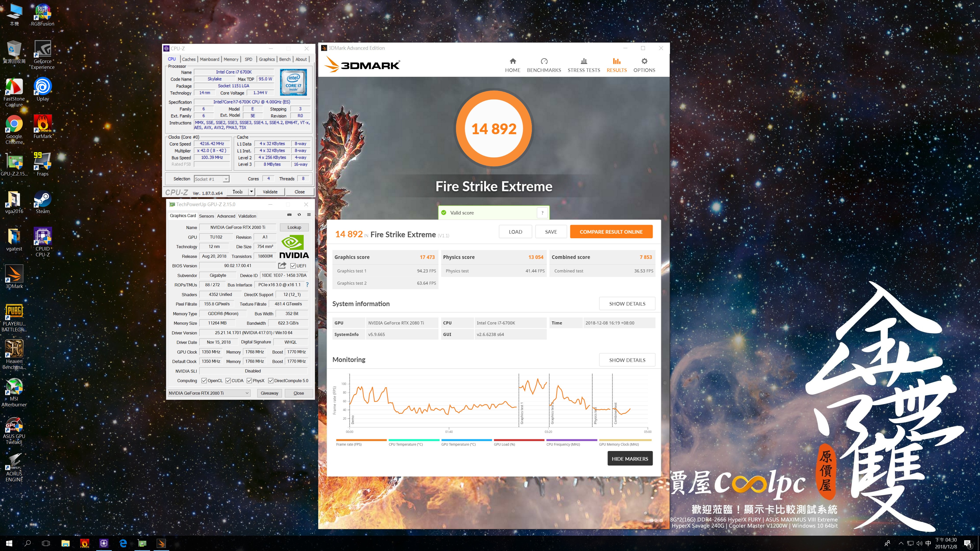Click SHOW DETAILS beside Monitoring
This screenshot has width=980, height=551.
pyautogui.click(x=627, y=360)
